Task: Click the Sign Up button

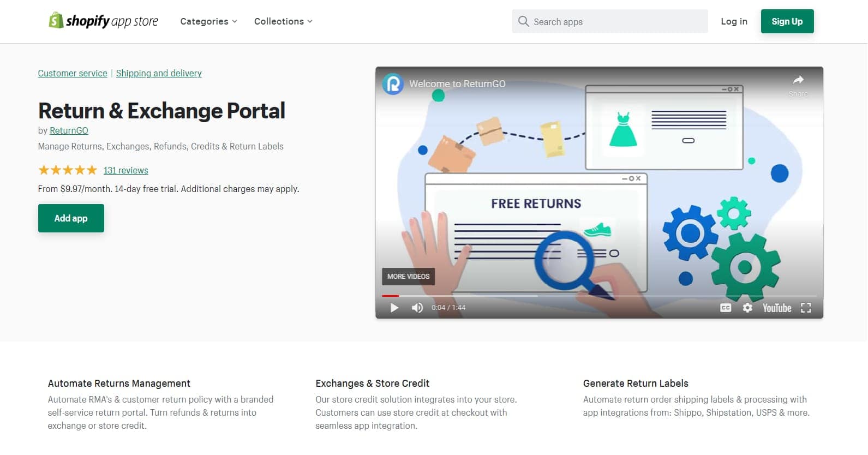Action: tap(787, 21)
